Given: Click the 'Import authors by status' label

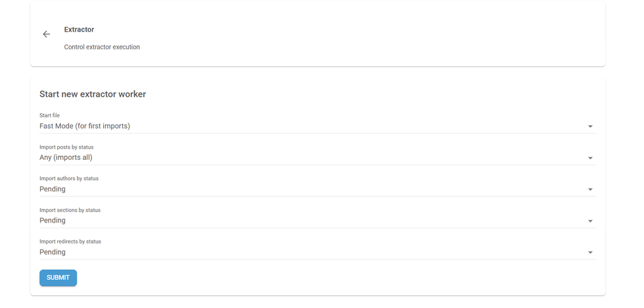Looking at the screenshot, I should click(x=69, y=178).
